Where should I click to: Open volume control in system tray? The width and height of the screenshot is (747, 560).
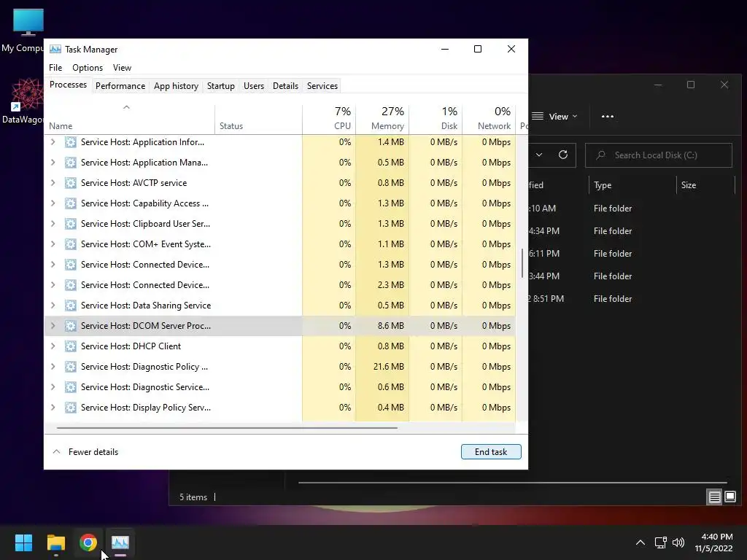[678, 542]
